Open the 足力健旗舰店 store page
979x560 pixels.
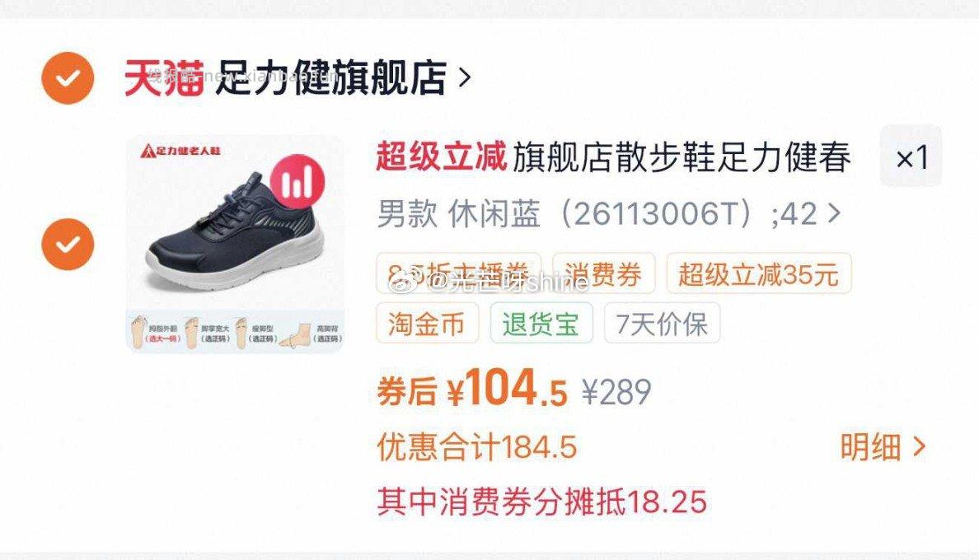pyautogui.click(x=331, y=78)
